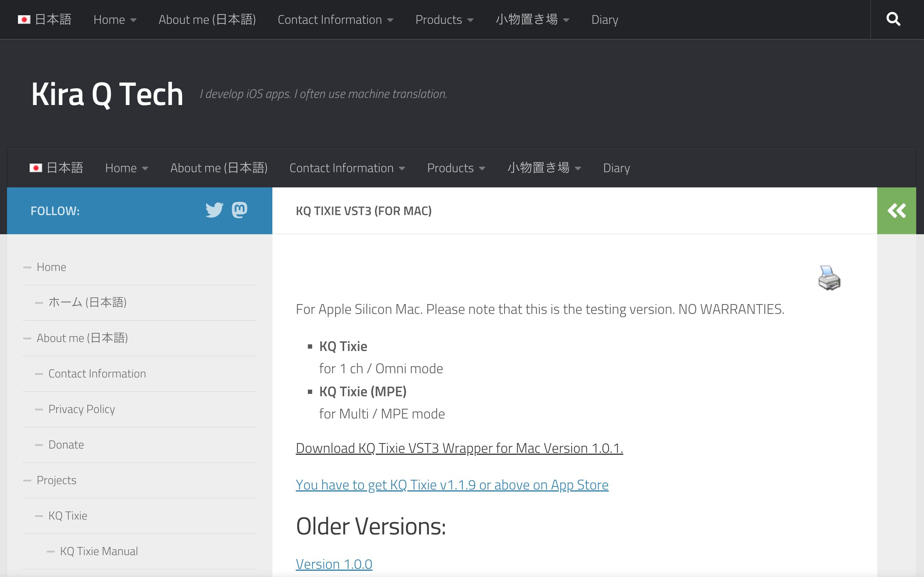Click the Japan flag in top bar
Viewport: 924px width, 577px height.
[24, 20]
